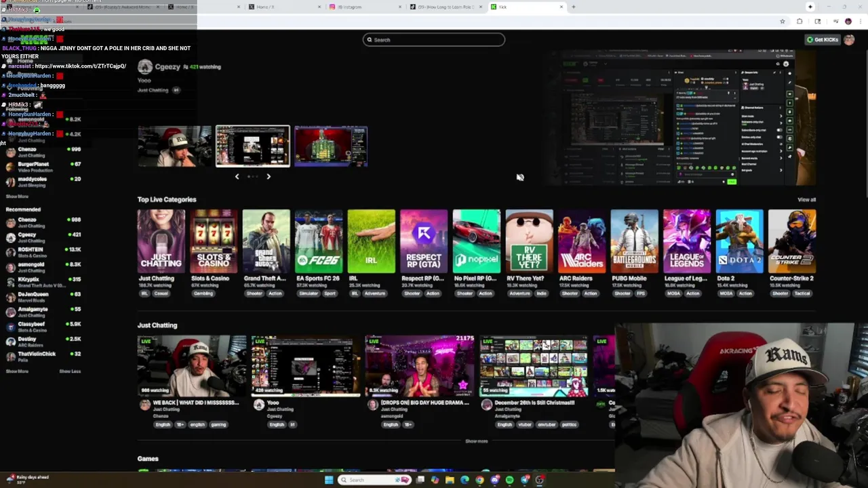Open a new browser tab
The width and height of the screenshot is (868, 488).
tap(573, 7)
